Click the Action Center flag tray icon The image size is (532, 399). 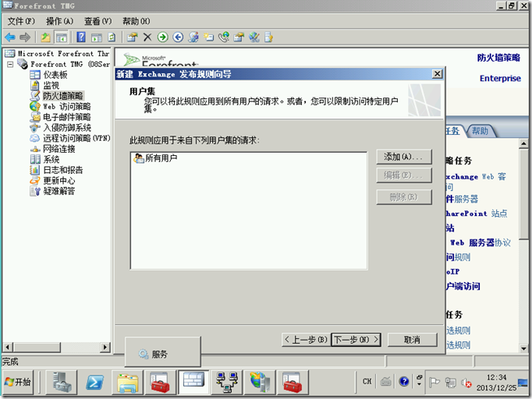[434, 382]
